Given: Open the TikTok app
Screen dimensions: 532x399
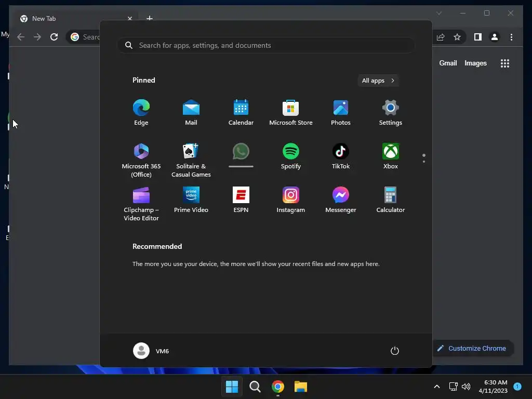Looking at the screenshot, I should [x=341, y=156].
